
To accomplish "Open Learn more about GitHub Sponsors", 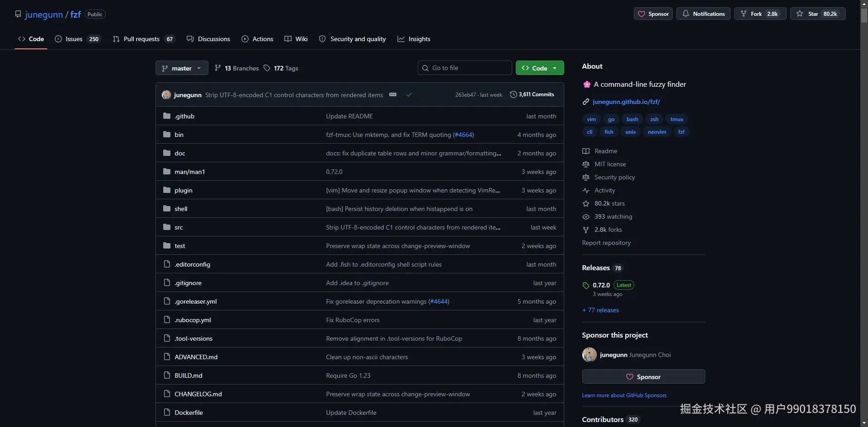I will (624, 395).
